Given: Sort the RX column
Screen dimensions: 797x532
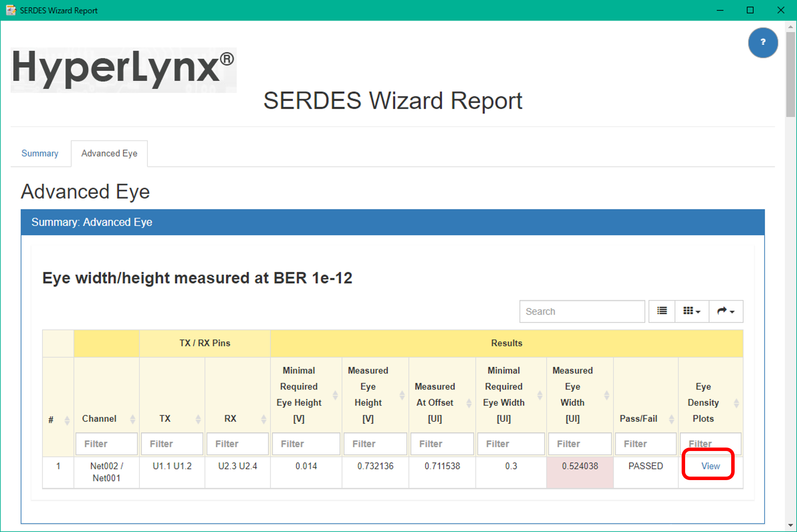Looking at the screenshot, I should pyautogui.click(x=264, y=419).
